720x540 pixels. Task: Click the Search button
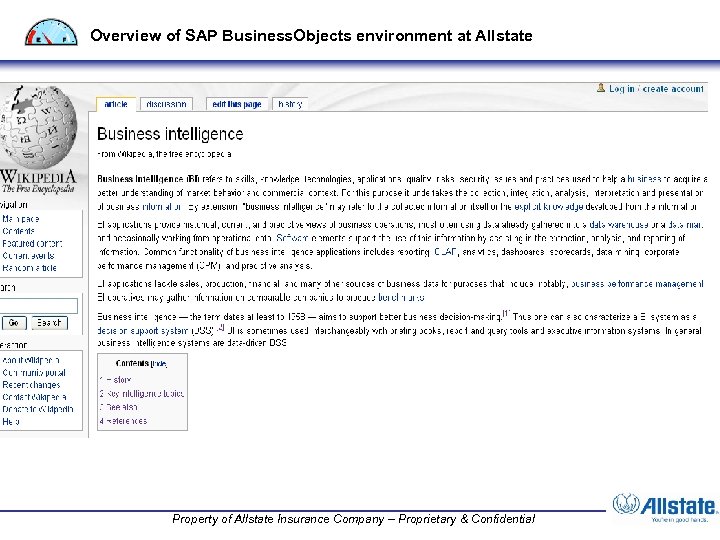49,323
